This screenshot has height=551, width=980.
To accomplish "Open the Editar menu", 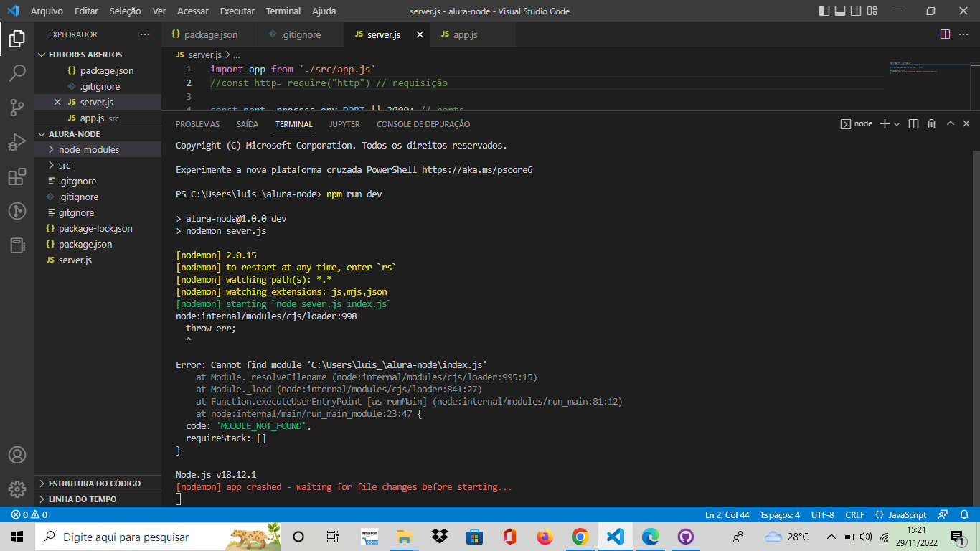I will coord(86,11).
